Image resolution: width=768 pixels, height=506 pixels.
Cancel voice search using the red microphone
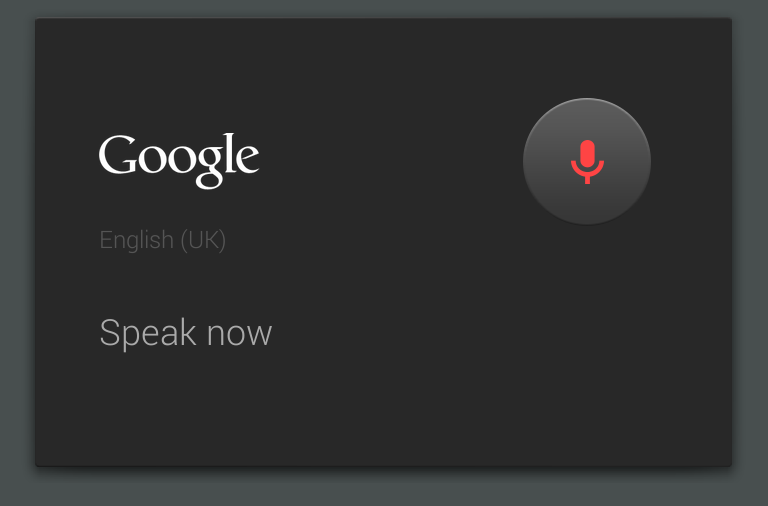tap(587, 161)
